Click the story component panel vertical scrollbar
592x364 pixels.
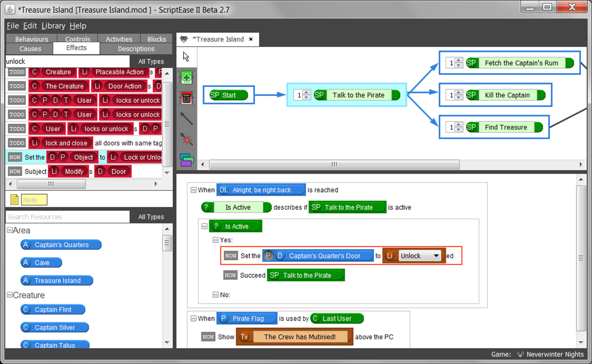coord(580,258)
